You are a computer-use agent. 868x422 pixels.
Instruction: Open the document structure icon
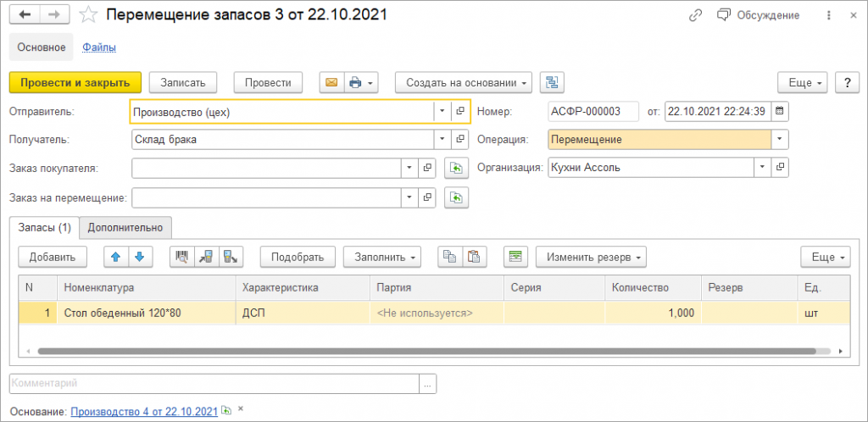point(553,82)
